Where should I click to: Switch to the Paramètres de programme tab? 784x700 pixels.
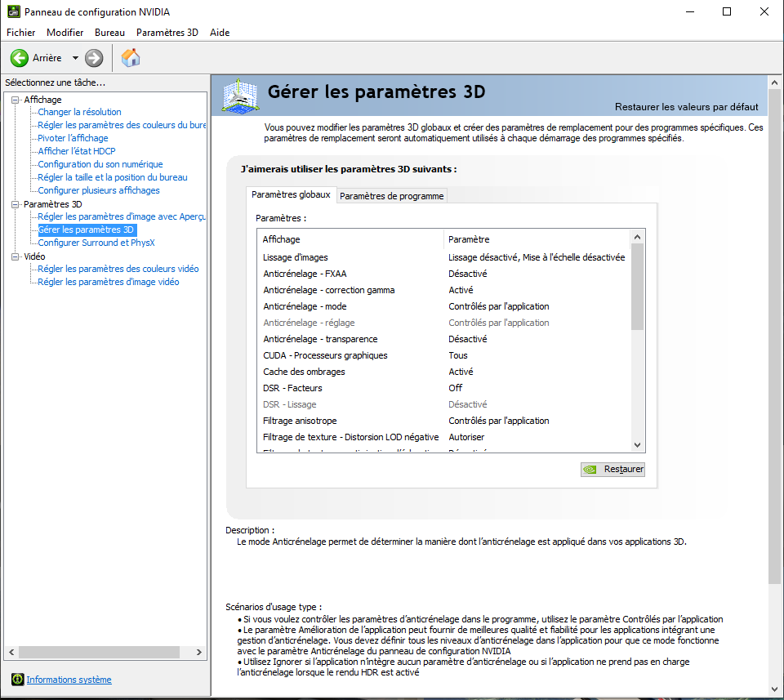[x=391, y=196]
